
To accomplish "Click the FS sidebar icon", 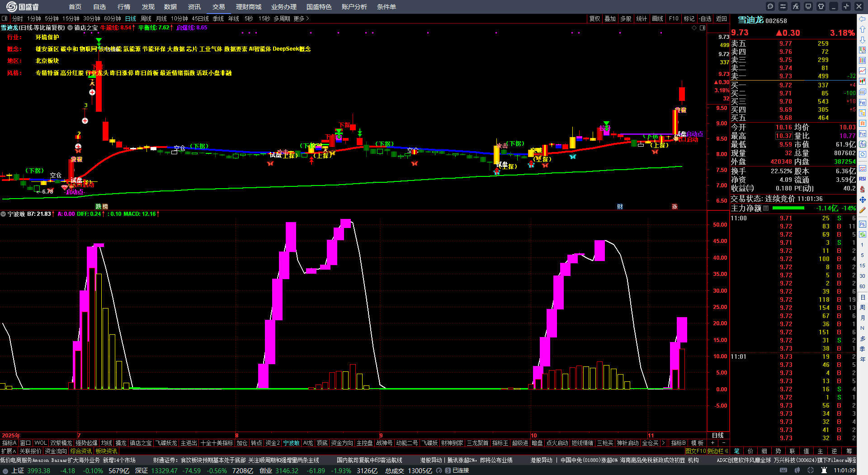I will point(863,224).
